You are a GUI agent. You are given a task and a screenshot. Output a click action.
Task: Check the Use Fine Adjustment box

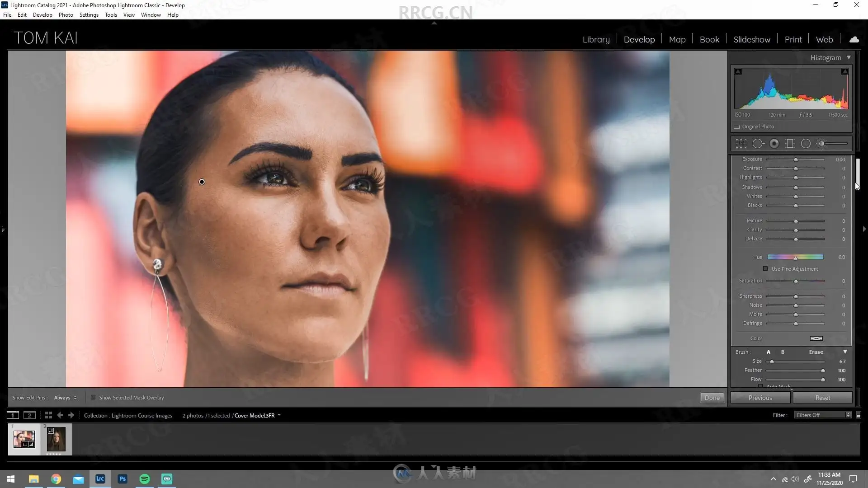[765, 269]
